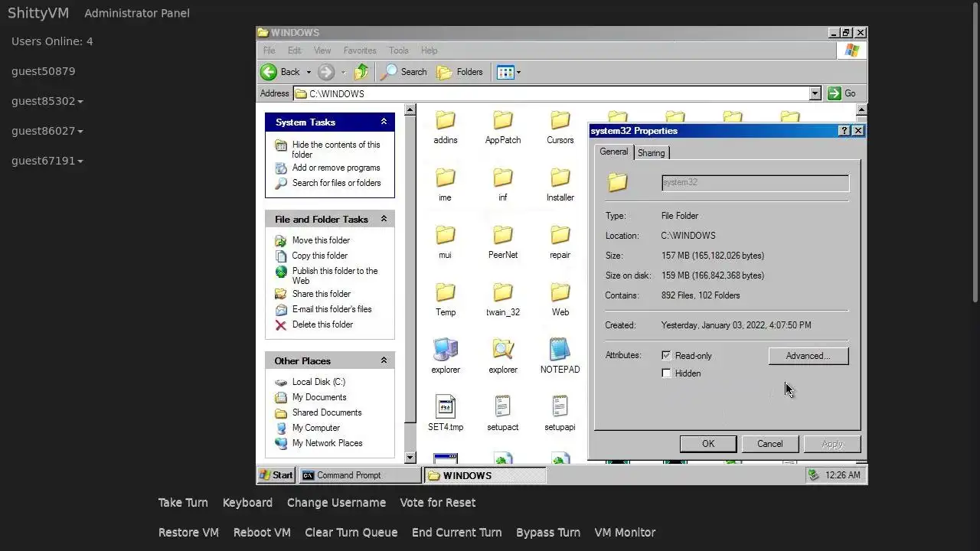The width and height of the screenshot is (980, 551).
Task: Expand the Address bar dropdown
Action: 815,93
